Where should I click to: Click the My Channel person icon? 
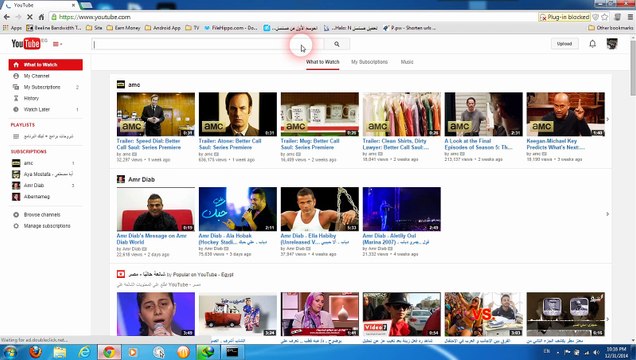click(x=16, y=76)
